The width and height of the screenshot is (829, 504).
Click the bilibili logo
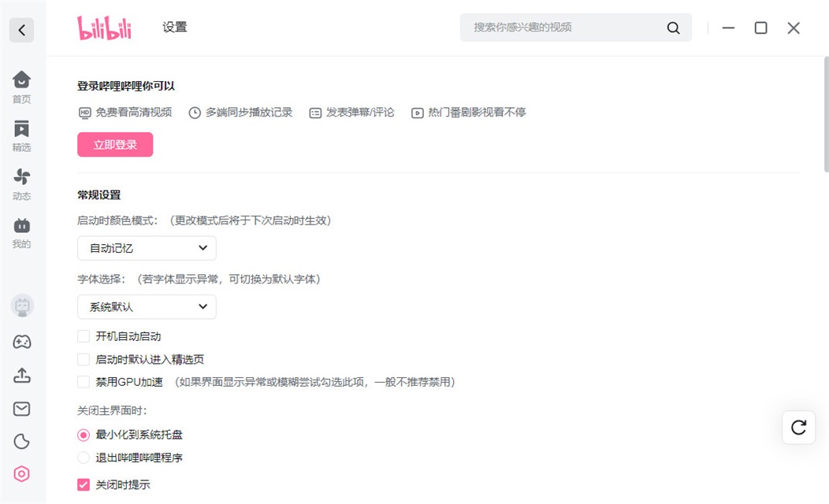[104, 28]
